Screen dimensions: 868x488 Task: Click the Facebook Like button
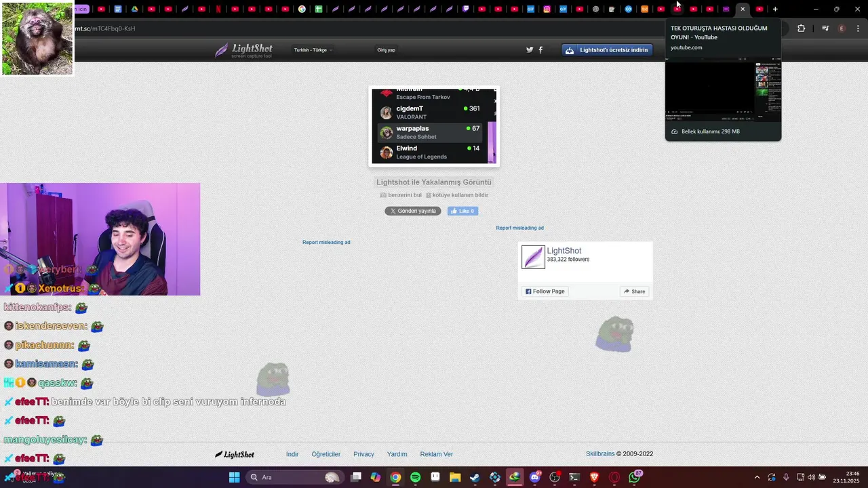coord(462,211)
